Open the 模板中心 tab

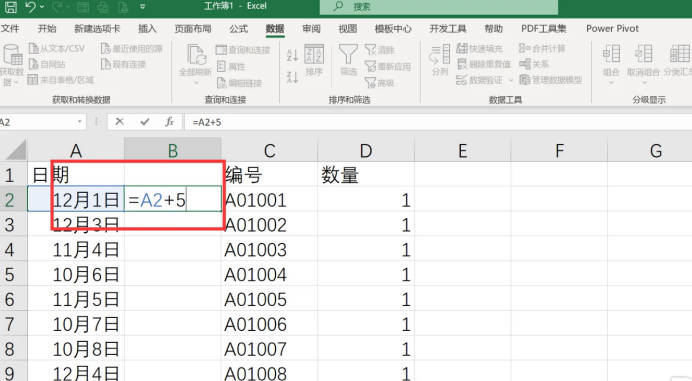click(393, 29)
